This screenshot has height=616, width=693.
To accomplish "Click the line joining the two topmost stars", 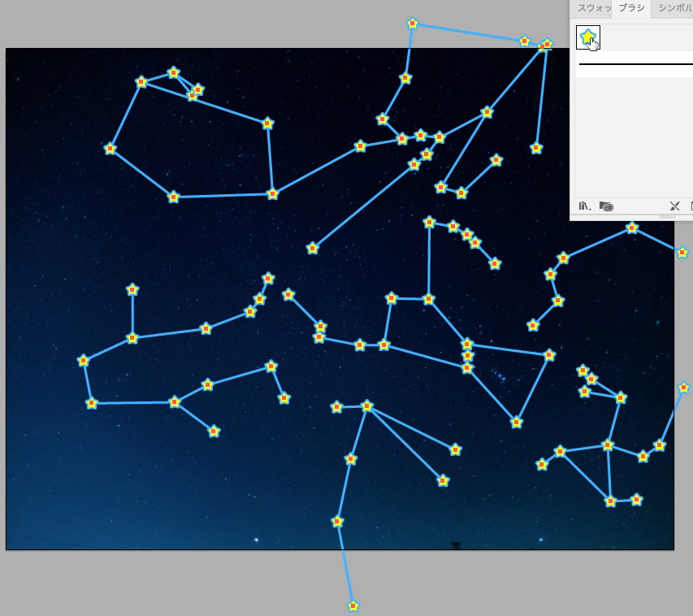I will tap(469, 33).
